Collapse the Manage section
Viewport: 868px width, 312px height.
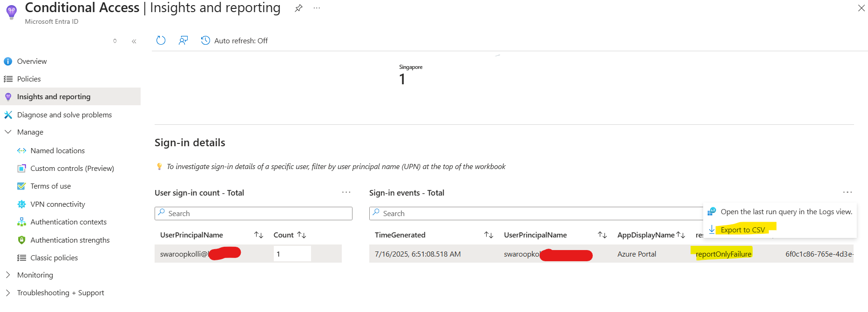pos(8,132)
